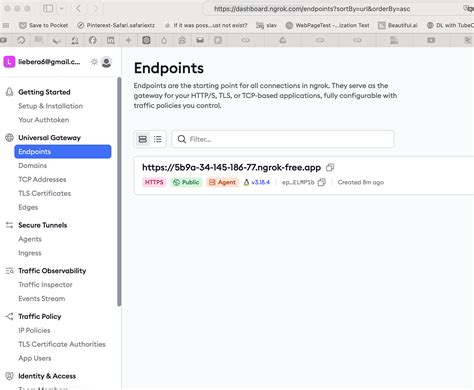Open TLS Certificates page
This screenshot has width=474, height=390.
[x=45, y=193]
